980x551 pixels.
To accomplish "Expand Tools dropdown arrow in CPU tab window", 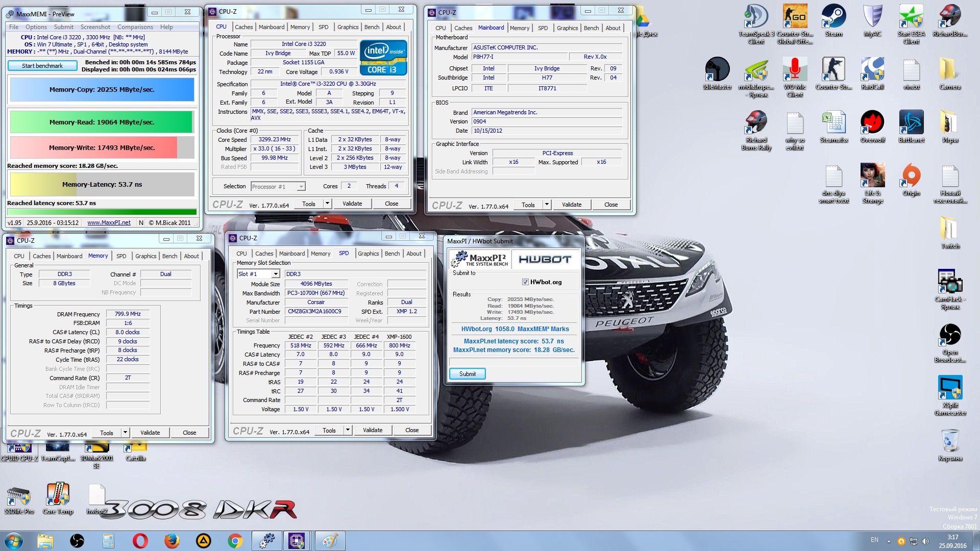I will [327, 204].
